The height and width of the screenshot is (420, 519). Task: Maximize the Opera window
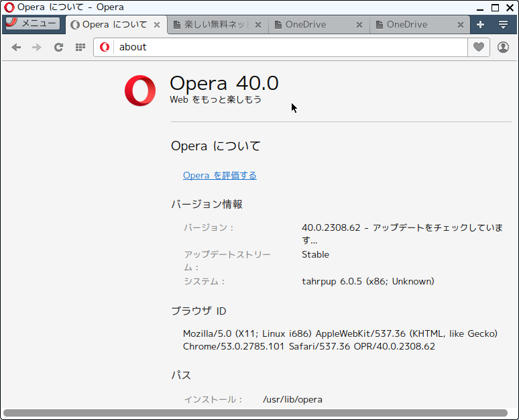pyautogui.click(x=495, y=7)
